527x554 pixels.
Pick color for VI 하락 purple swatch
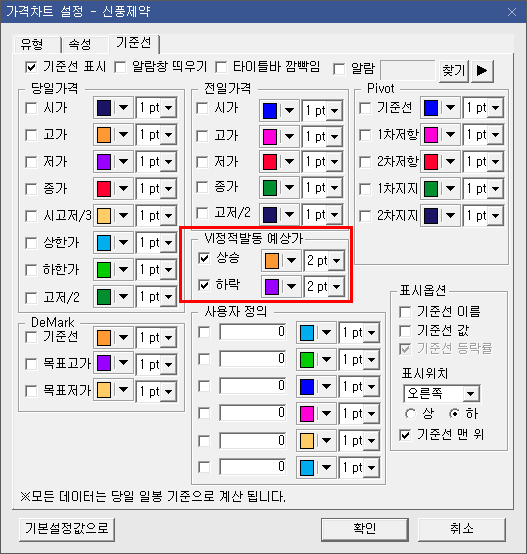coord(272,287)
